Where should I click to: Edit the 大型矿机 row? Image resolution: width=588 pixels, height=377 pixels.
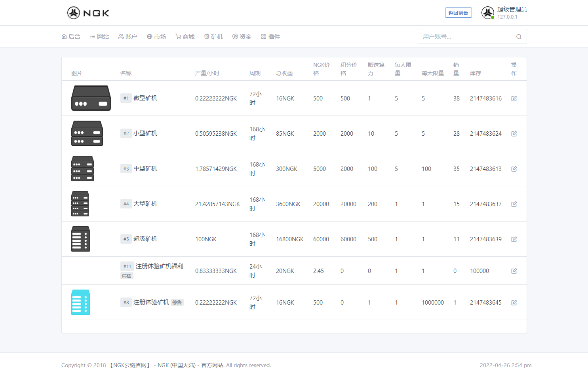point(514,204)
